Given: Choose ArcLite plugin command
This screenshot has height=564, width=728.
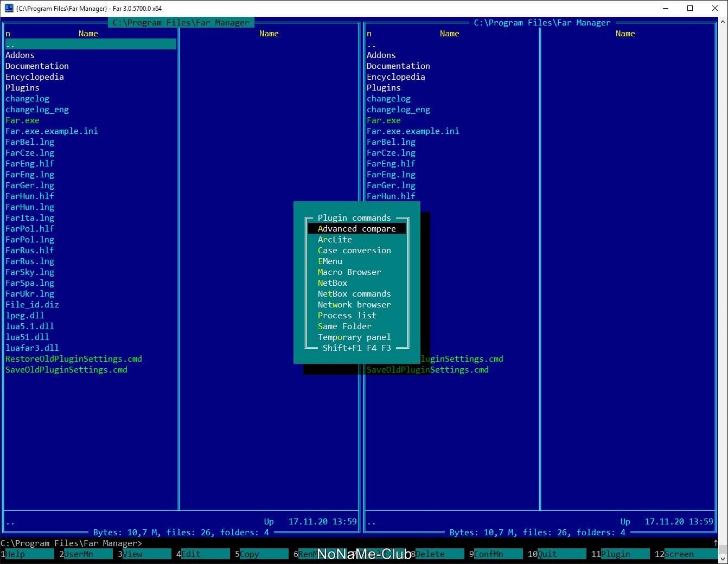Looking at the screenshot, I should coord(335,240).
